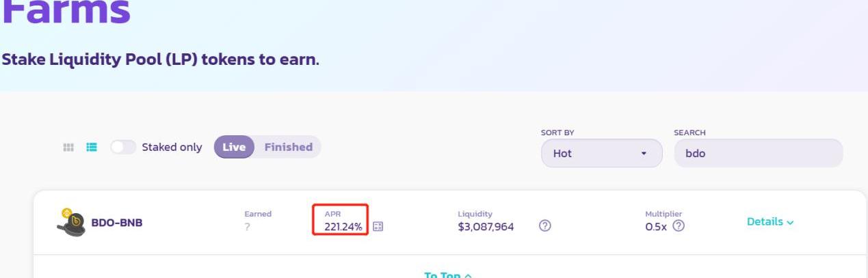
Task: Click the Liquidity help question mark icon
Action: click(x=545, y=226)
